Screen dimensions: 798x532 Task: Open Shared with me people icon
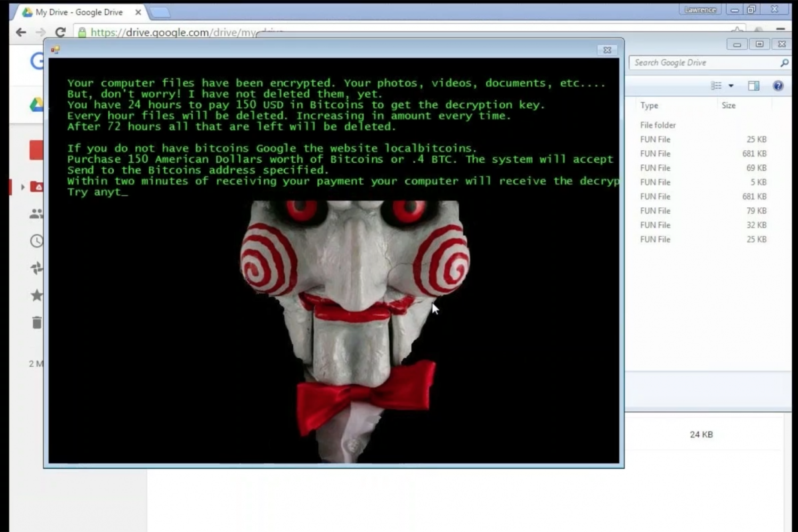pyautogui.click(x=36, y=214)
